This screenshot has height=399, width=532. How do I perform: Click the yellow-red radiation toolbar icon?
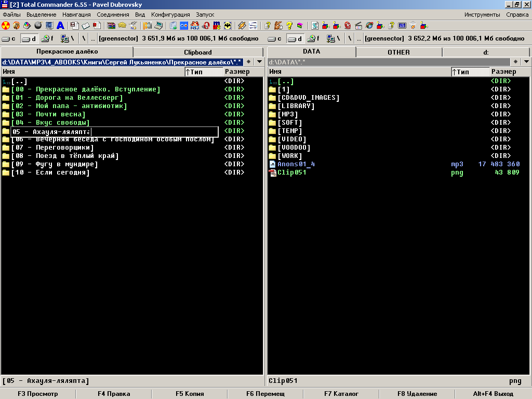tap(6, 25)
